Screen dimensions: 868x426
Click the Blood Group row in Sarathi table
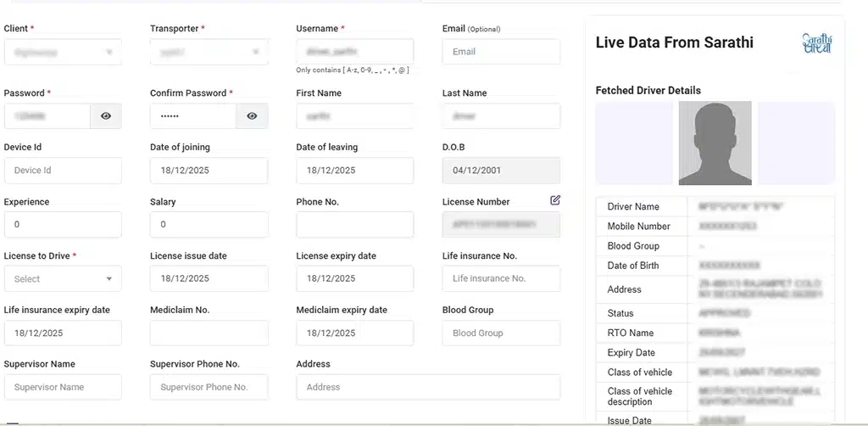click(715, 246)
